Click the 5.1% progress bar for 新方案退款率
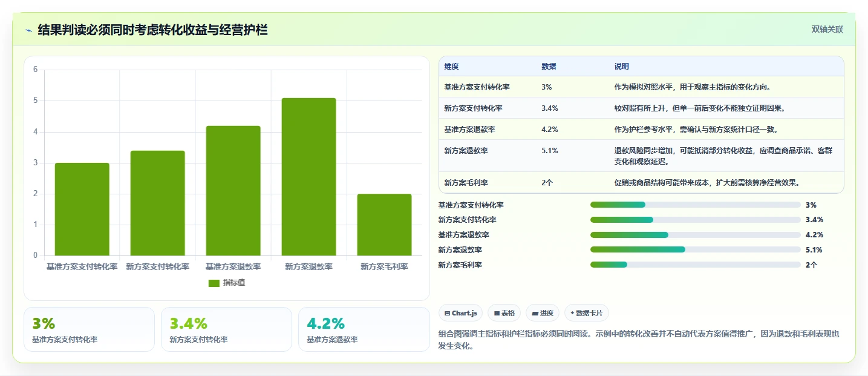The image size is (868, 376). click(696, 249)
